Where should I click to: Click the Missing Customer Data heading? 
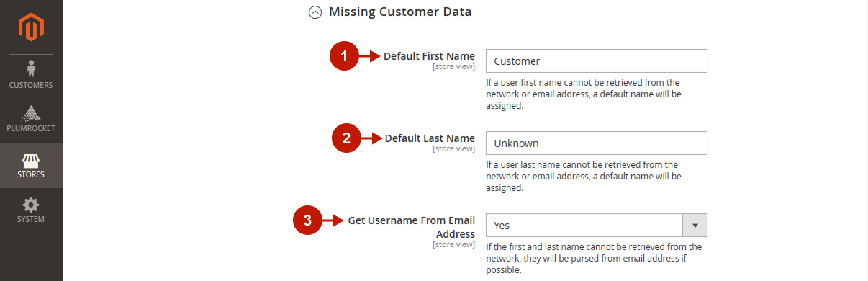point(400,12)
